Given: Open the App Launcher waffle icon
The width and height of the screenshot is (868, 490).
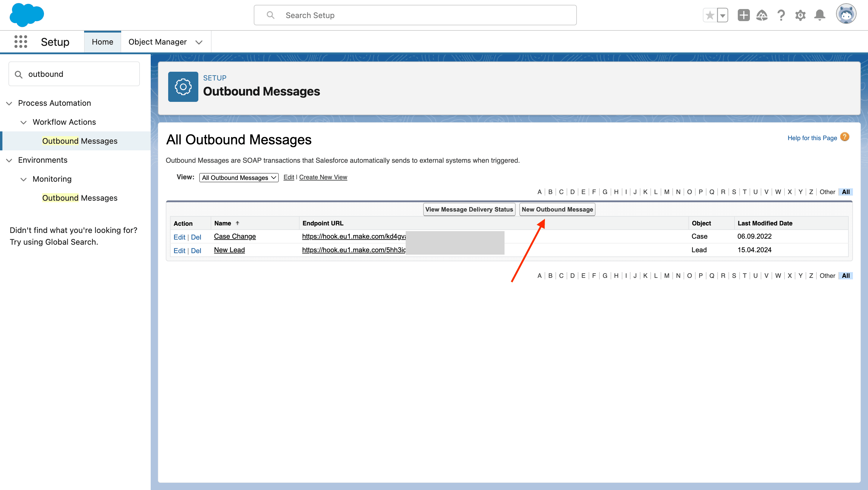Looking at the screenshot, I should point(20,42).
